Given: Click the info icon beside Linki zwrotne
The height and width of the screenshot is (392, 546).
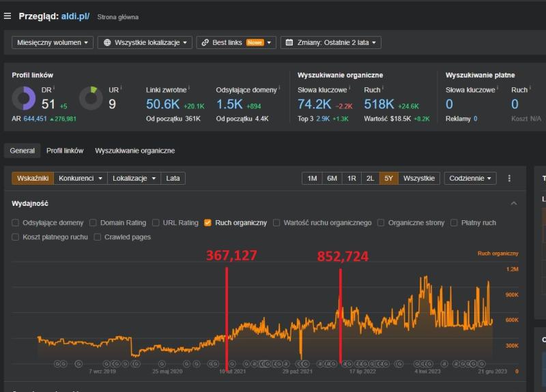Looking at the screenshot, I should click(189, 88).
